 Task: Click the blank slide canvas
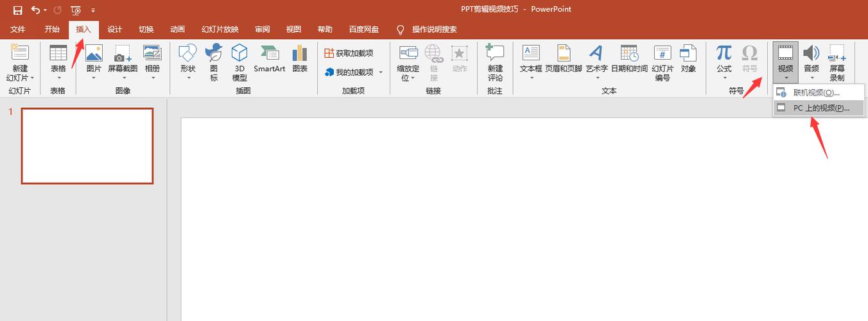pos(524,219)
